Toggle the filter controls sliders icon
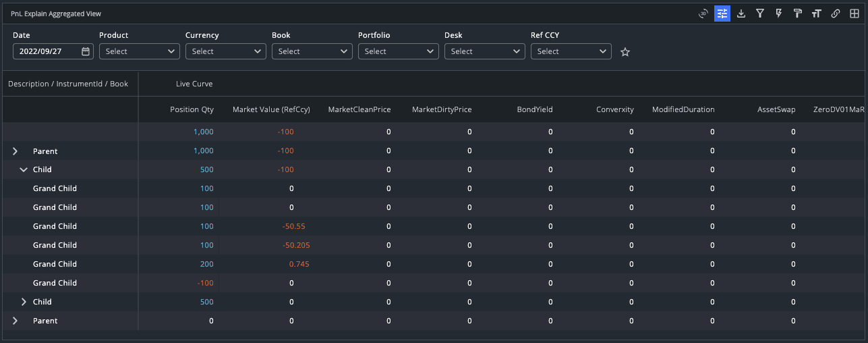 pos(722,14)
